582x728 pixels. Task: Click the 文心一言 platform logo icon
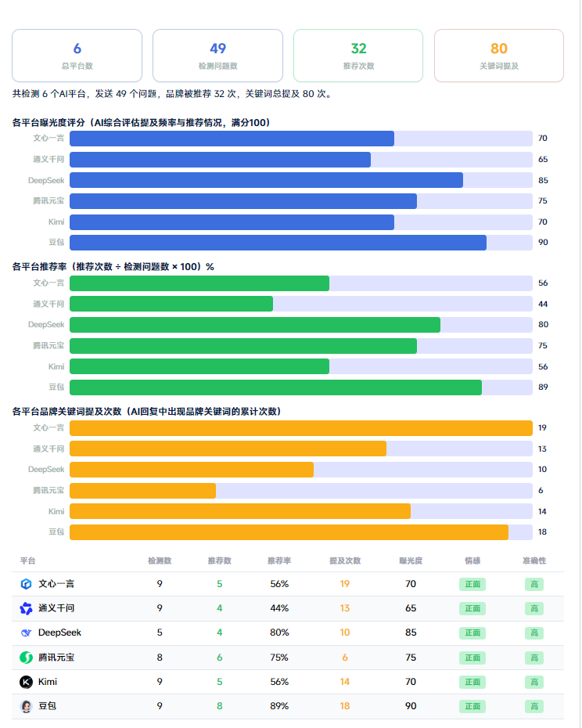click(26, 584)
